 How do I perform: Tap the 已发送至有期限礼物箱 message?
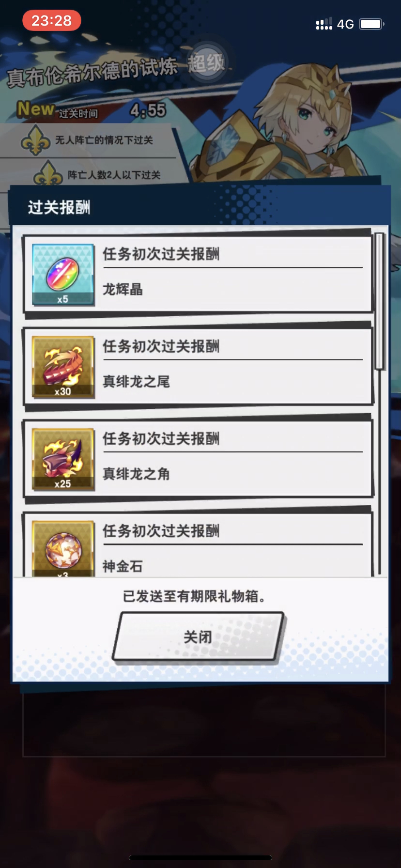click(195, 596)
